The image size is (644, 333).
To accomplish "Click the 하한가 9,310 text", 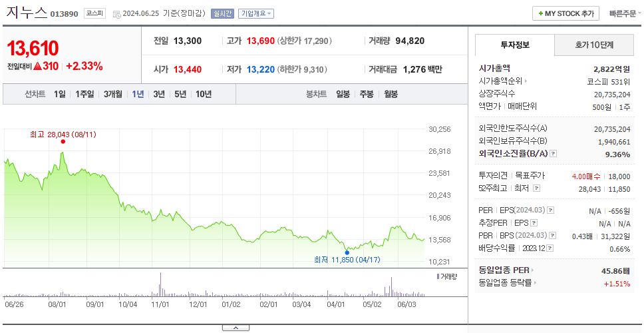I will (x=302, y=69).
